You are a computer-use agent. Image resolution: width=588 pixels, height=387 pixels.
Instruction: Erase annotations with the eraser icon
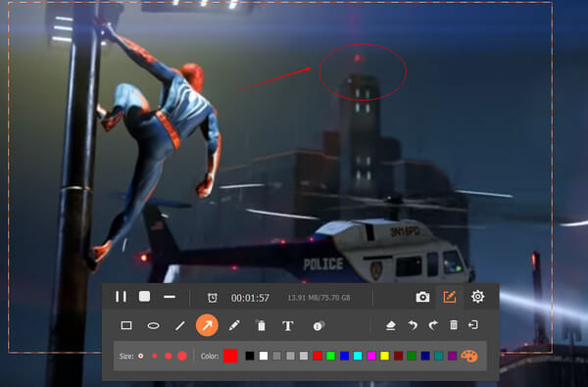(x=391, y=325)
